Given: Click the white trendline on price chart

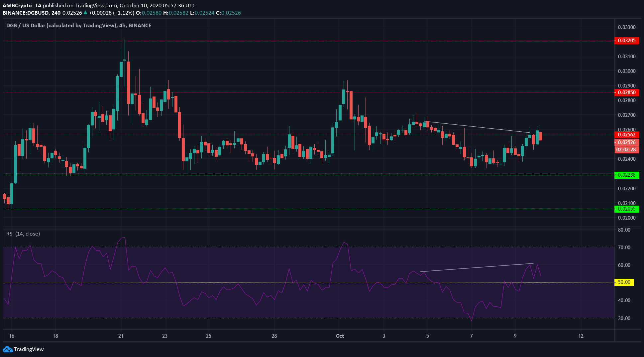Looking at the screenshot, I should 477,127.
